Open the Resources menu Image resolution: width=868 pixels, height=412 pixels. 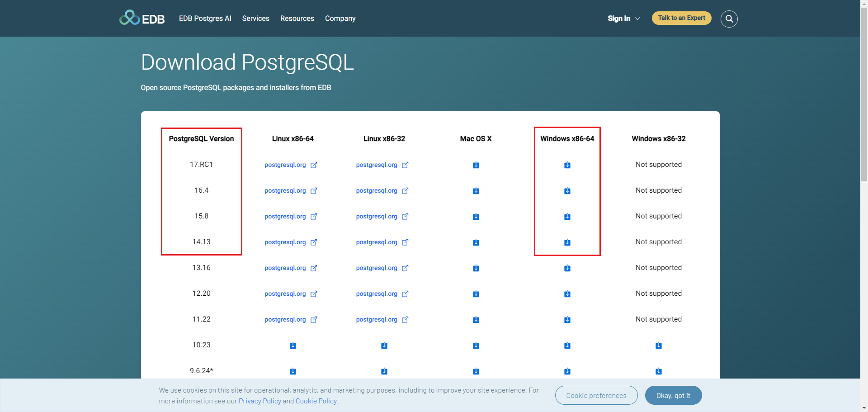[297, 19]
